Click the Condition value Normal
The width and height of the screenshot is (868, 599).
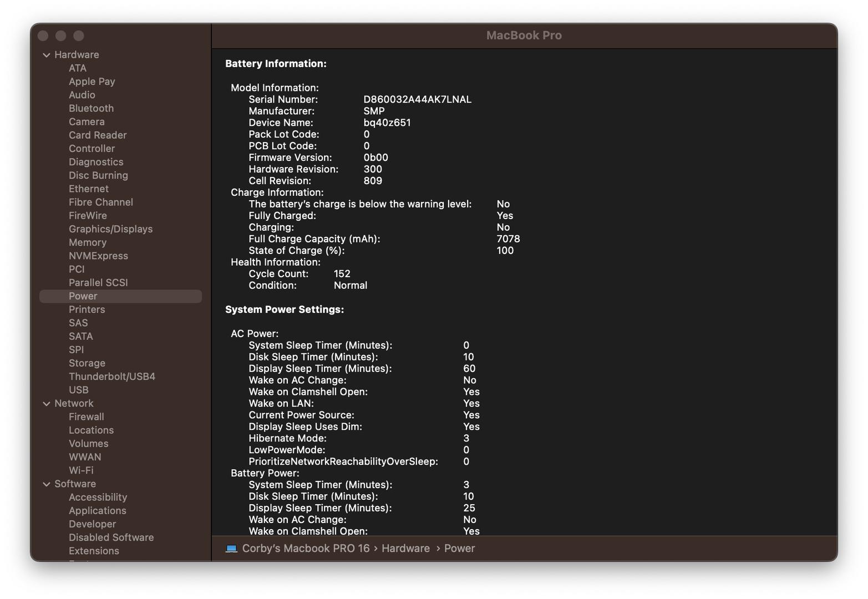(x=351, y=286)
